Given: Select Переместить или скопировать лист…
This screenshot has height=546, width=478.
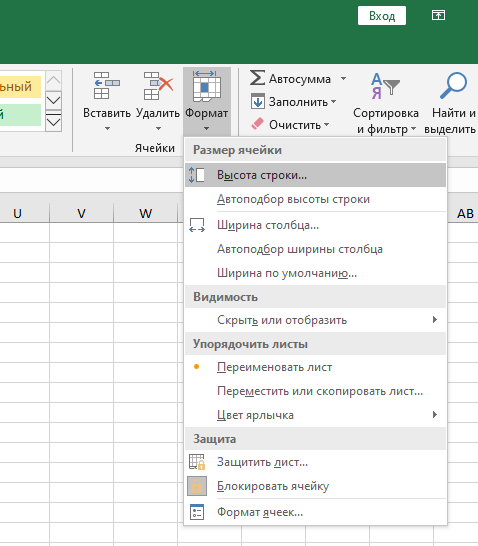Looking at the screenshot, I should click(x=315, y=391).
